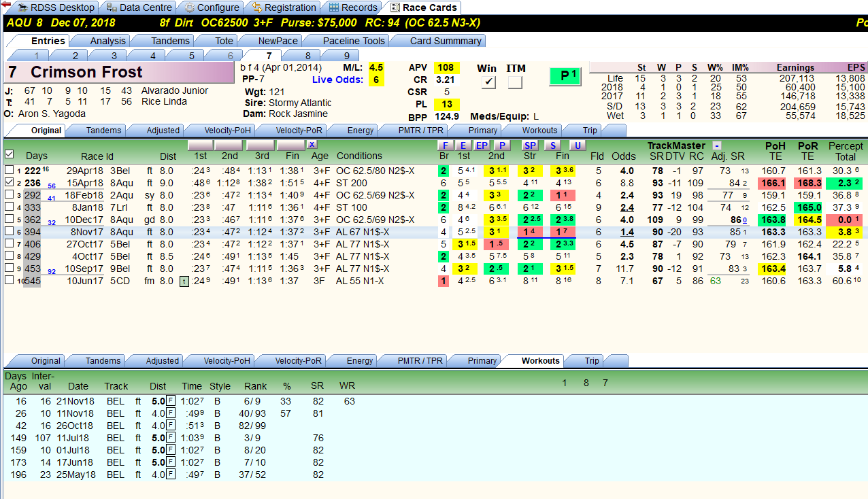Check the 29Apr18 3Bel paceline checkbox

[x=10, y=171]
